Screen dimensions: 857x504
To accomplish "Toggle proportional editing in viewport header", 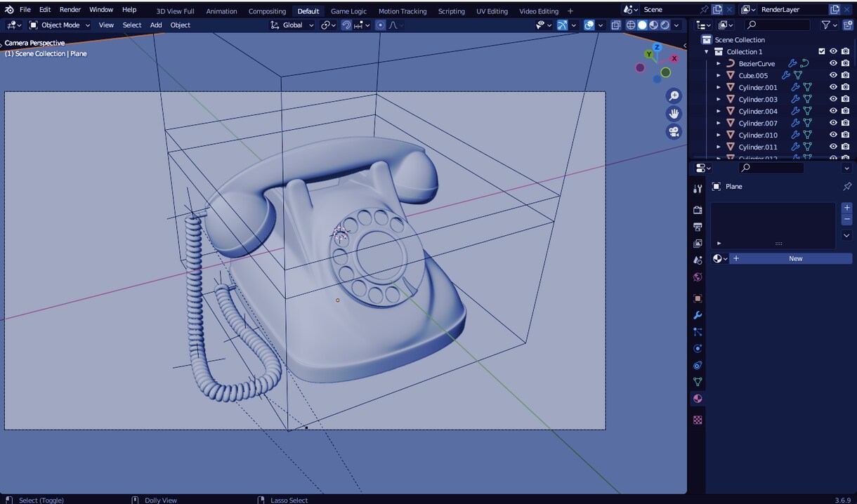I will tap(380, 25).
